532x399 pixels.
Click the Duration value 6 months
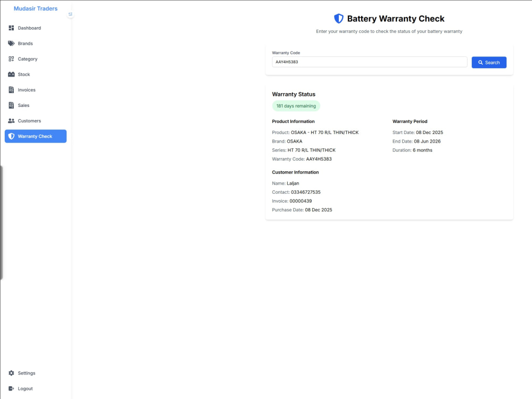pos(422,150)
